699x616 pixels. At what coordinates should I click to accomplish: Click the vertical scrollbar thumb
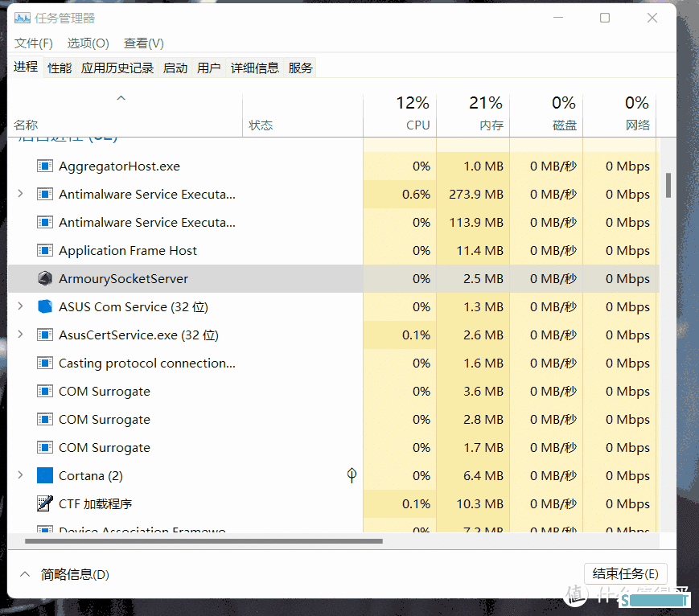(668, 186)
